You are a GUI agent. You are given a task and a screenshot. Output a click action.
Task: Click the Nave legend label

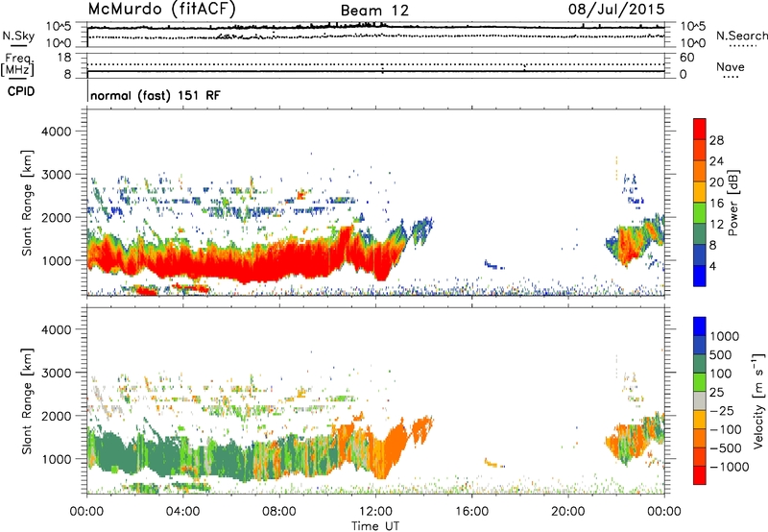click(731, 67)
